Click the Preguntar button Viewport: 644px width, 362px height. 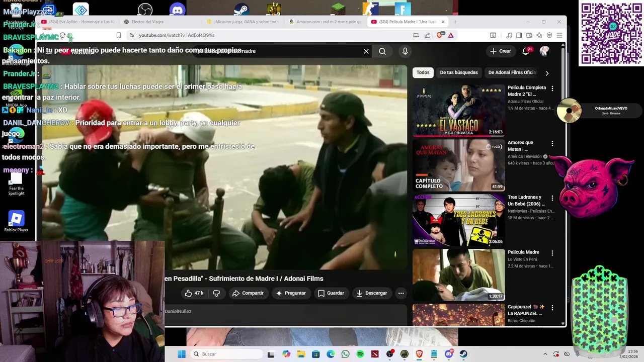coord(291,293)
